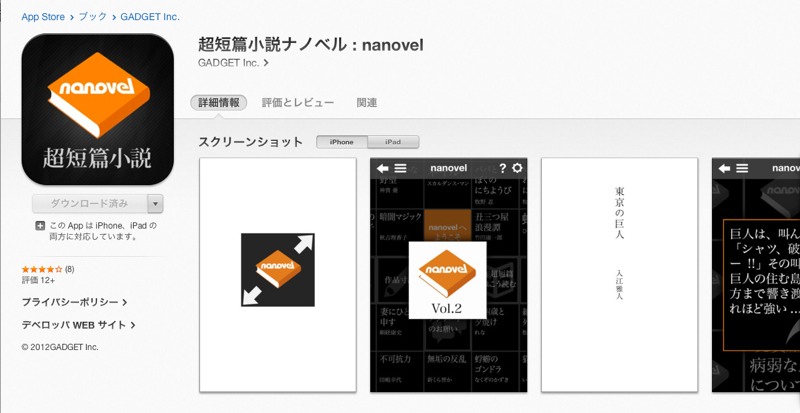Go to the ブック breadcrumb category
The width and height of the screenshot is (800, 413).
coord(92,17)
